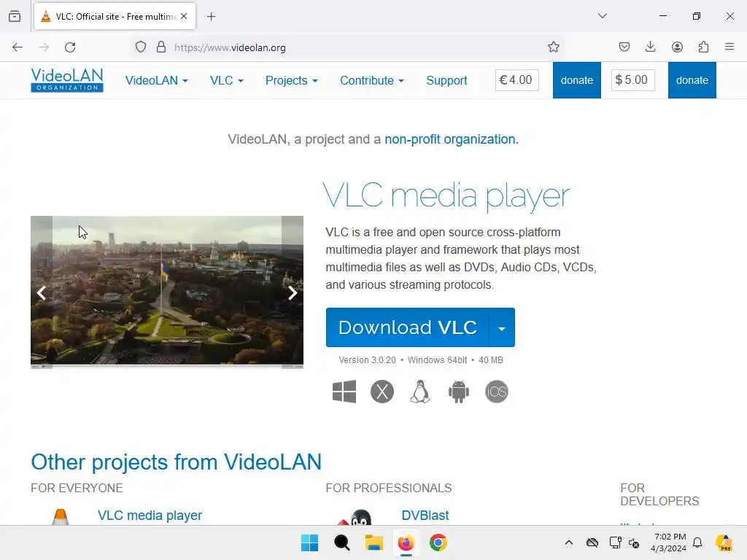
Task: Select the Linux penguin platform icon
Action: [x=420, y=392]
